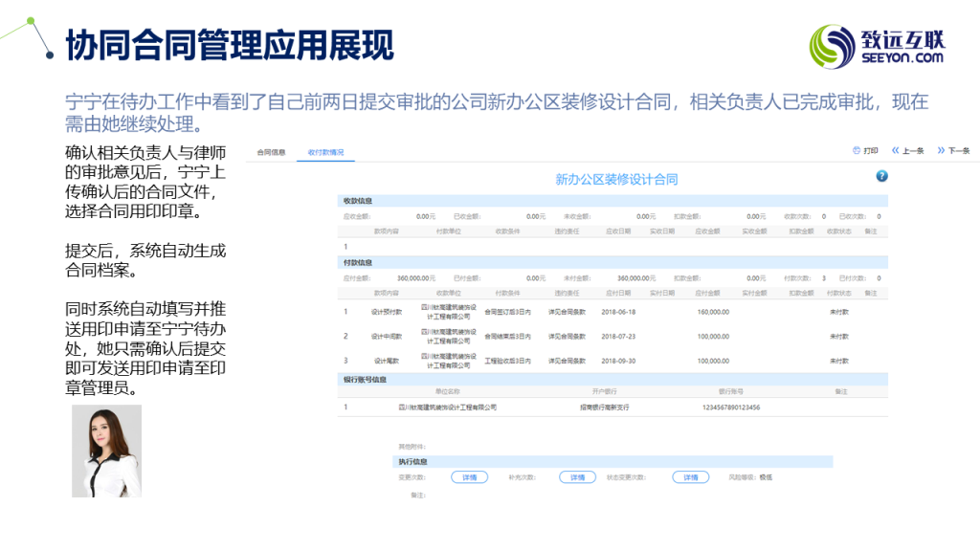Click the 银行账号信息 section header
Viewport: 980px width, 551px height.
pos(365,379)
